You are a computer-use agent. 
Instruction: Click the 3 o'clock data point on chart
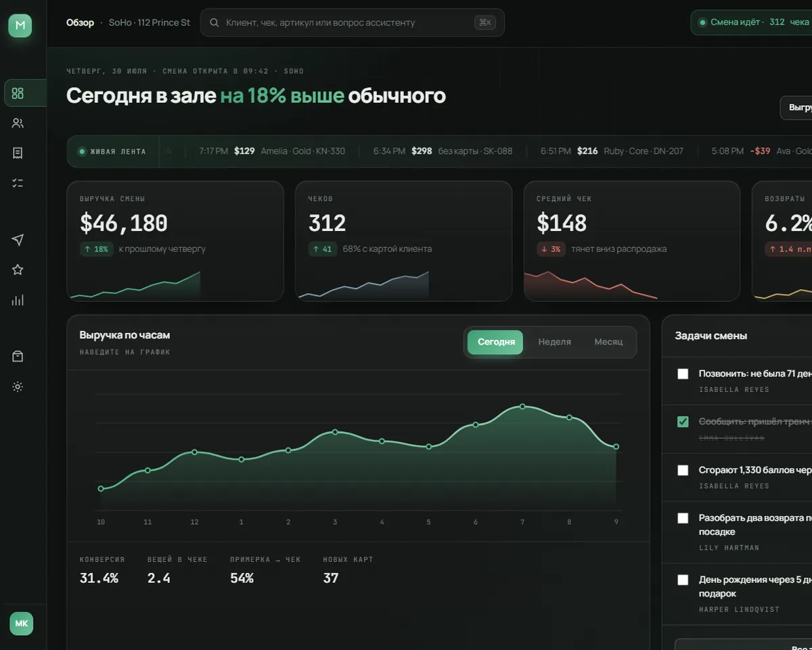335,432
